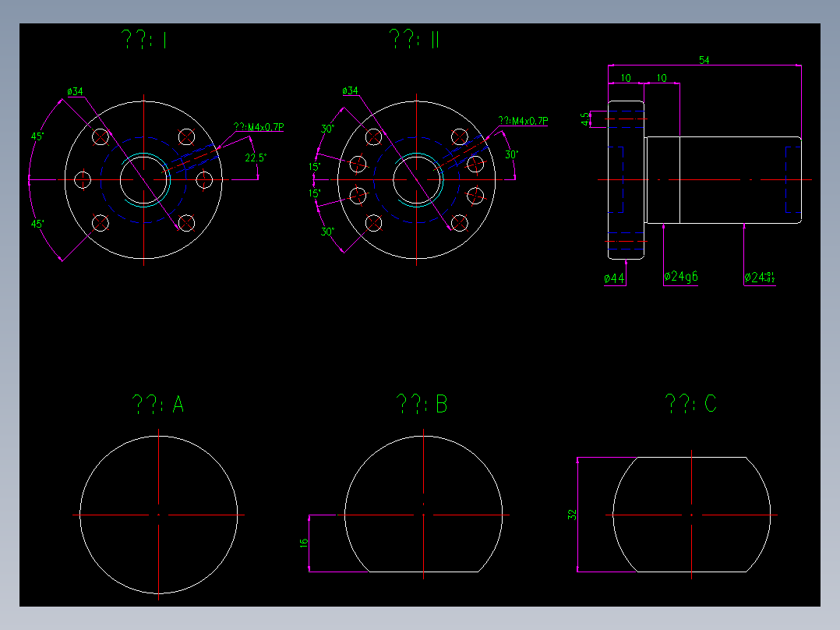This screenshot has height=630, width=840.
Task: Select the 54 length dimension on side view
Action: (705, 58)
